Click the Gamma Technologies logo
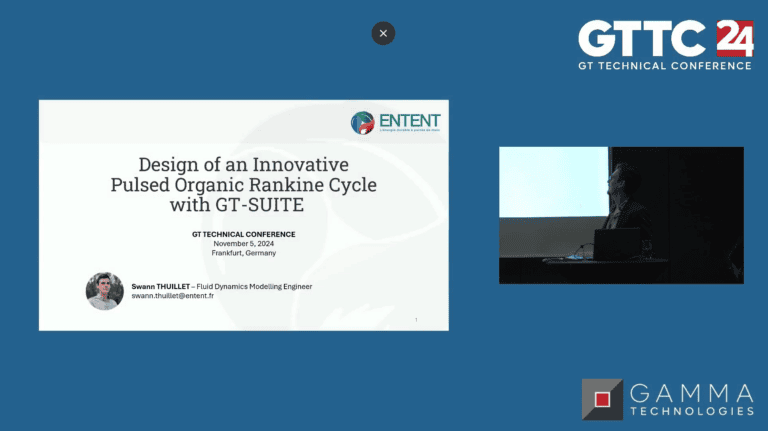 pyautogui.click(x=668, y=399)
